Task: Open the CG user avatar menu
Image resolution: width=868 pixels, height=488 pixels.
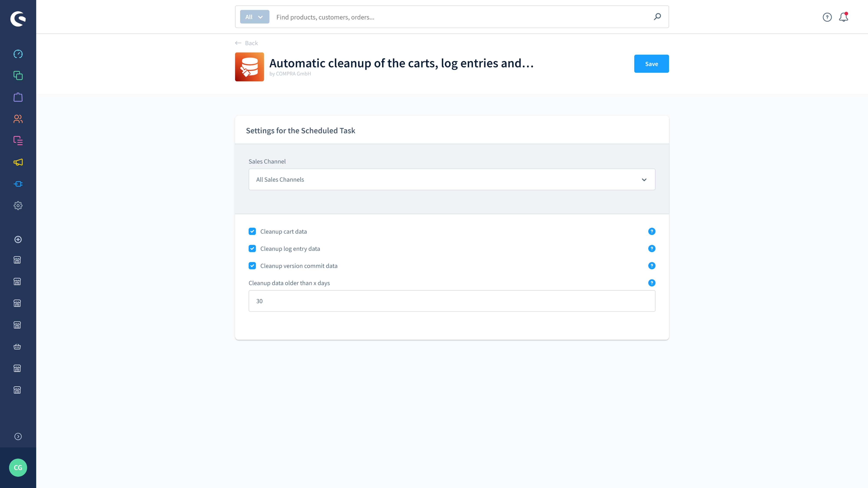Action: click(x=18, y=467)
